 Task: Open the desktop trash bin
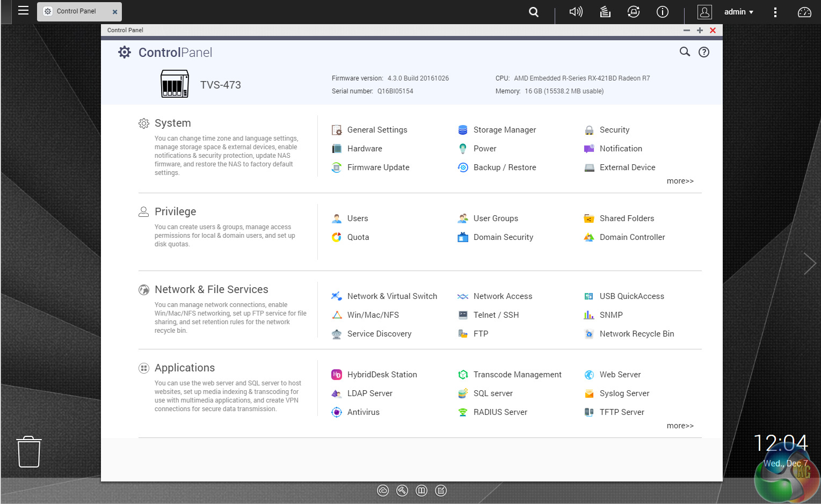click(x=29, y=451)
